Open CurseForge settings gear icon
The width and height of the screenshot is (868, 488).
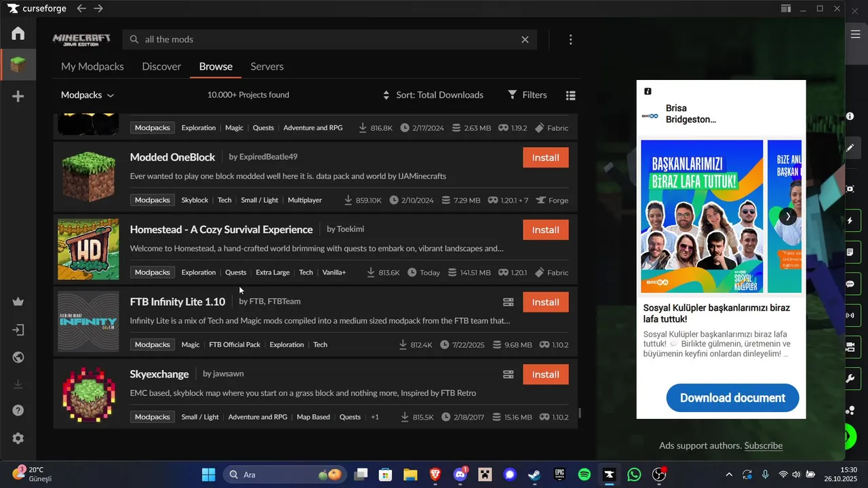18,439
